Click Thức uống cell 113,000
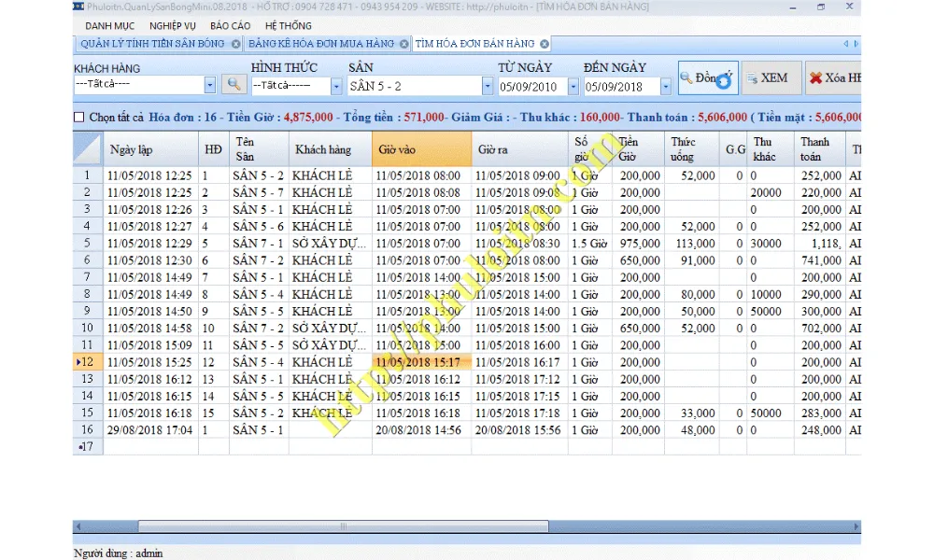 (x=692, y=244)
